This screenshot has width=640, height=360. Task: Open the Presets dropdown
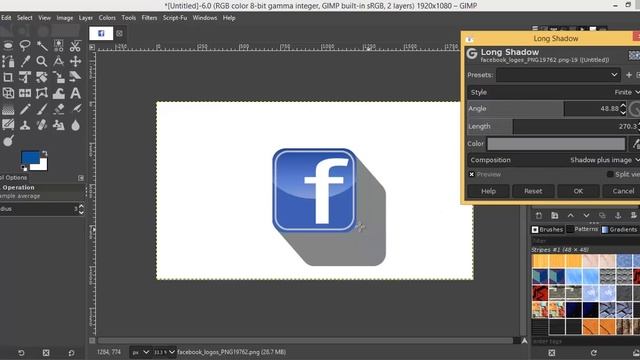click(558, 75)
